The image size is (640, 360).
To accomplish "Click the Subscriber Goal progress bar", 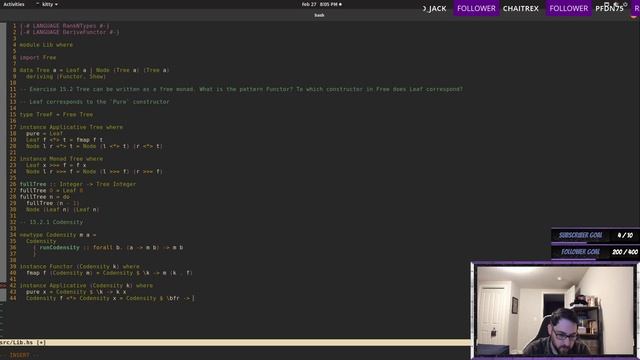I will pos(595,236).
